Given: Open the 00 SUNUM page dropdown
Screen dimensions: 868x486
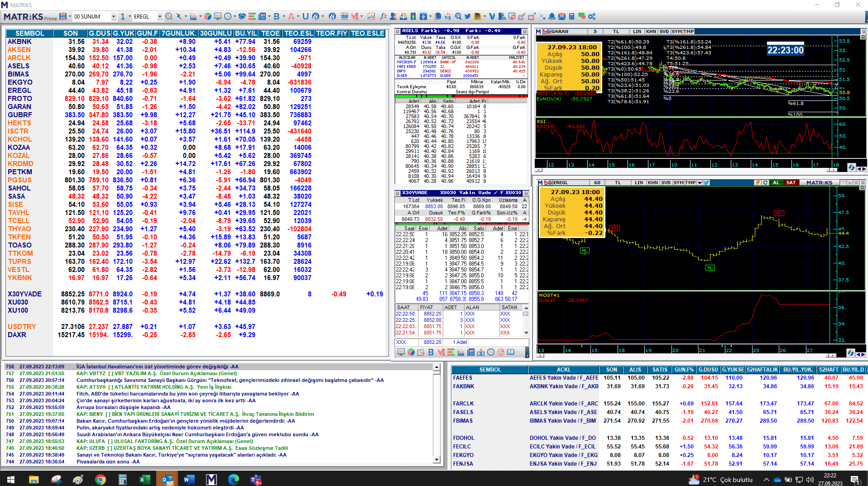Looking at the screenshot, I should [114, 17].
